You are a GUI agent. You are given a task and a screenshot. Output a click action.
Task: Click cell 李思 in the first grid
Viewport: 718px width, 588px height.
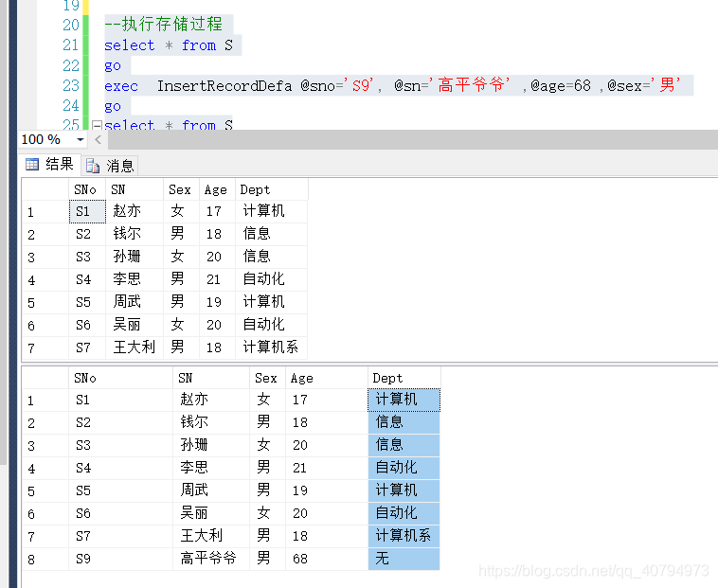[135, 279]
